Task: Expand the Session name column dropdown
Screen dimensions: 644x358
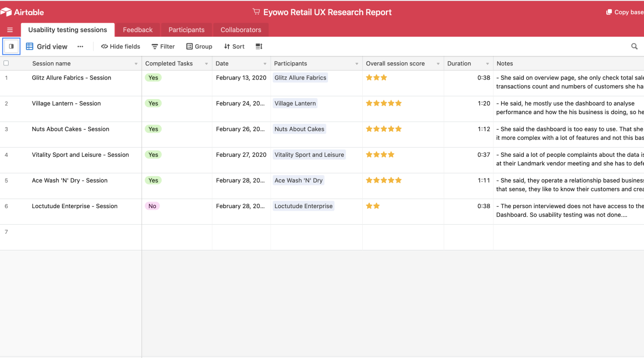Action: (x=136, y=64)
